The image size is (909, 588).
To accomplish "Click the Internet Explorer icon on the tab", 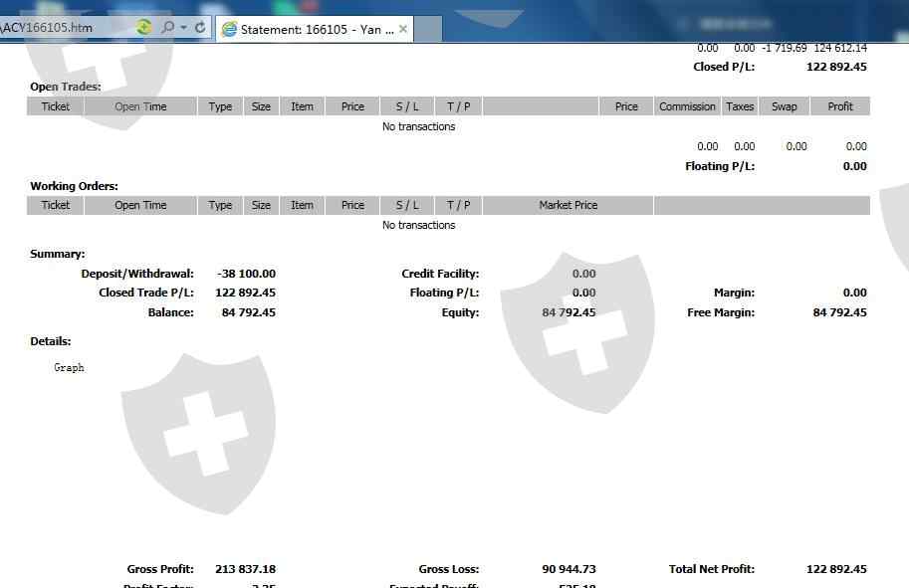I will click(x=229, y=29).
